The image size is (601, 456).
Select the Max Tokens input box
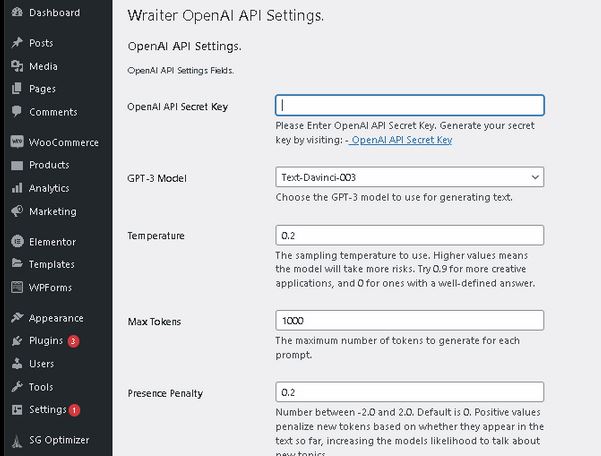[409, 320]
